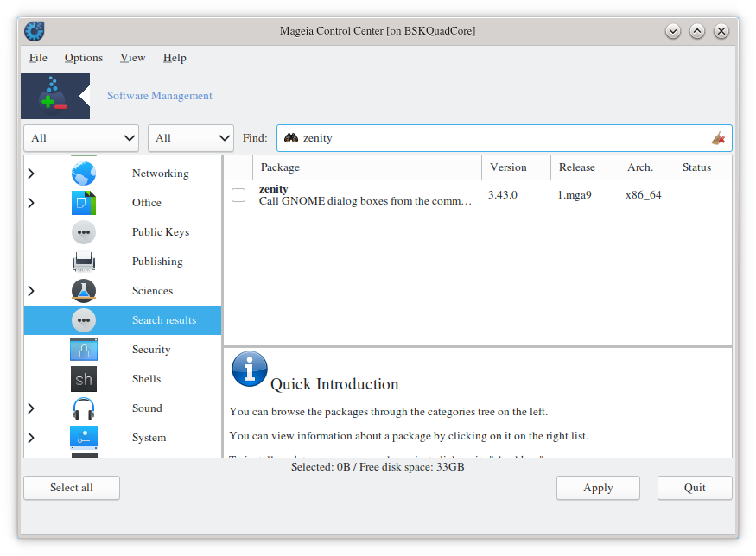
Task: Select the Security tree label
Action: click(x=151, y=350)
